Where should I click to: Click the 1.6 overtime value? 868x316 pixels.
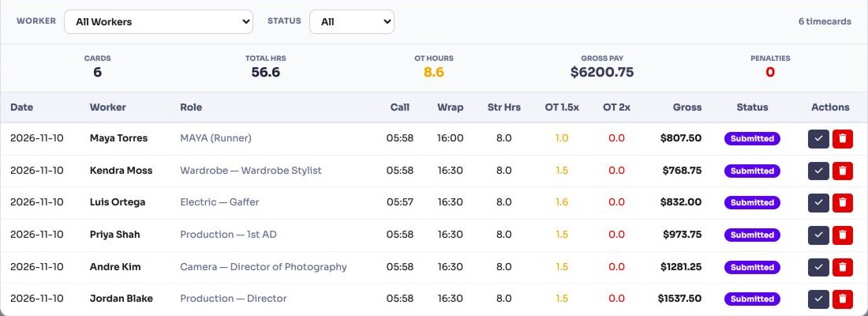562,201
